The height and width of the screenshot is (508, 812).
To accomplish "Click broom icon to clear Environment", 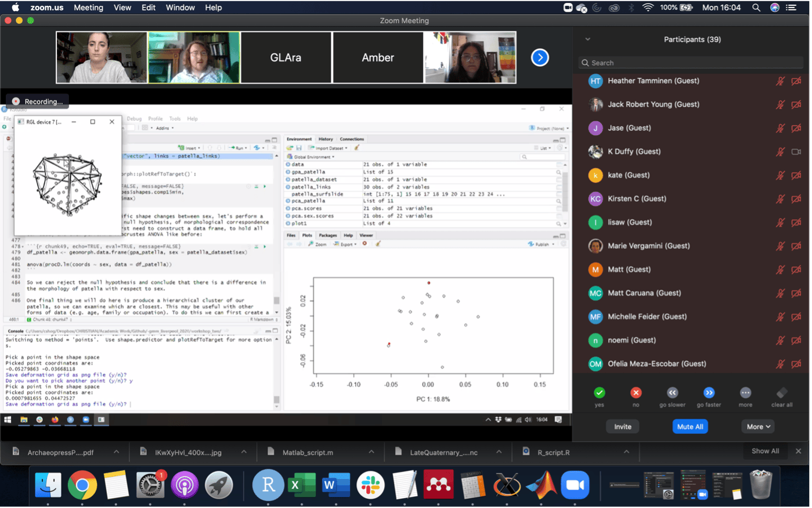I will tap(357, 148).
